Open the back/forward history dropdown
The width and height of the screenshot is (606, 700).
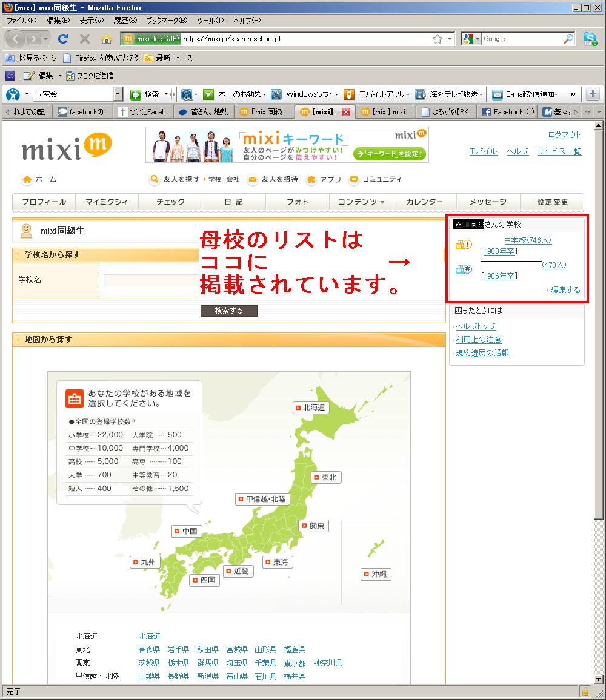pos(45,39)
